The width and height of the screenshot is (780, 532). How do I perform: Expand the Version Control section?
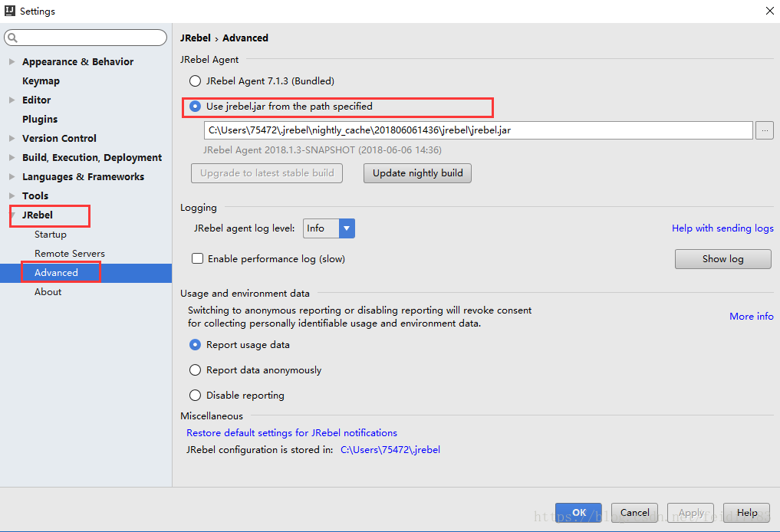click(x=12, y=139)
